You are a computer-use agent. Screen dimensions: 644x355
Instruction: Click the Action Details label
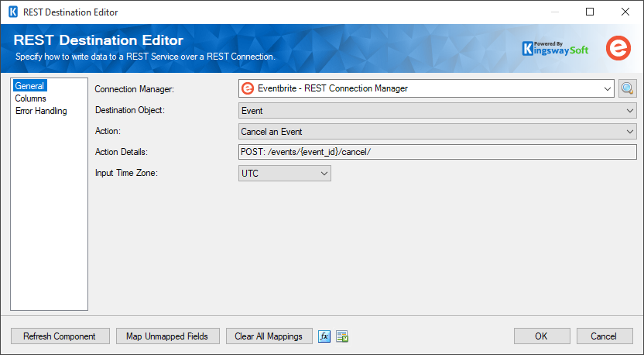point(122,152)
